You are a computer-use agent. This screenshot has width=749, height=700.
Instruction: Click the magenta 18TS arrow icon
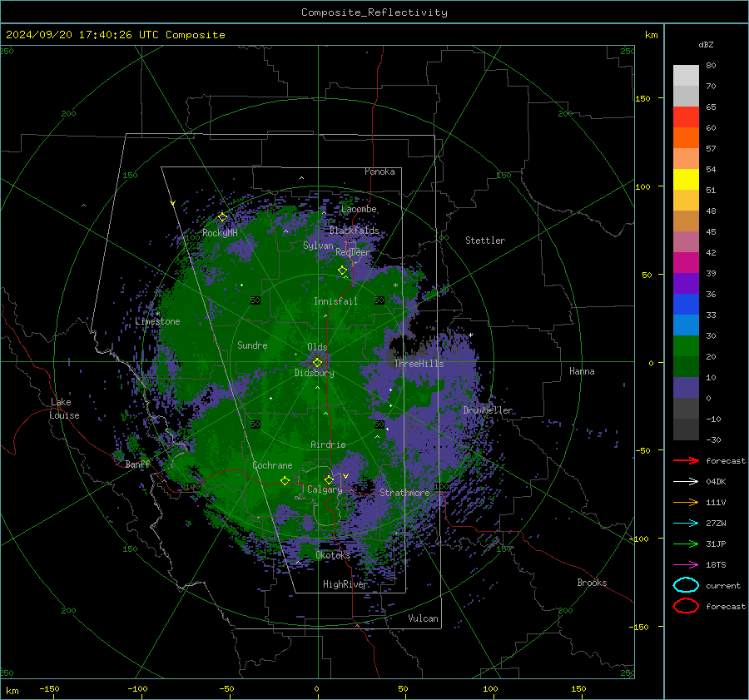coord(686,565)
